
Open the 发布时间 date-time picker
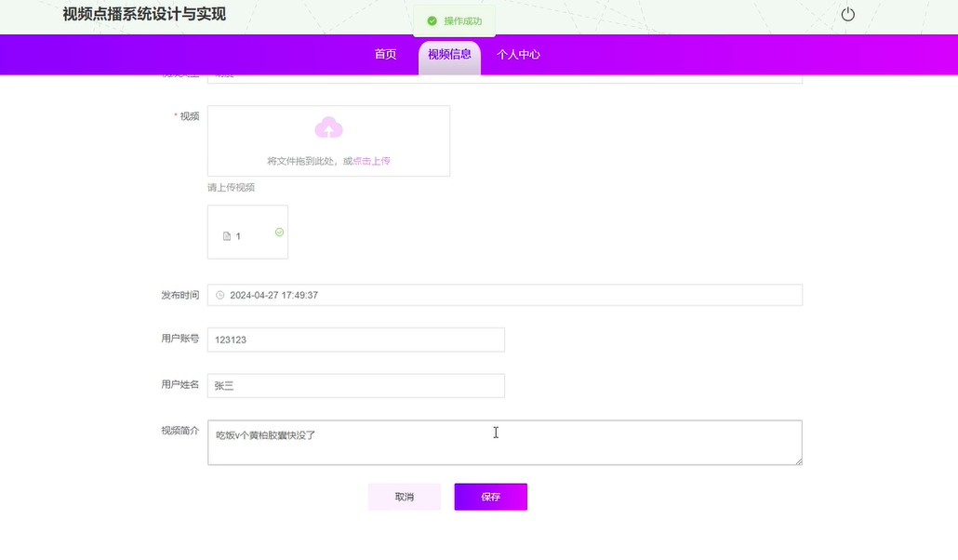tap(505, 295)
